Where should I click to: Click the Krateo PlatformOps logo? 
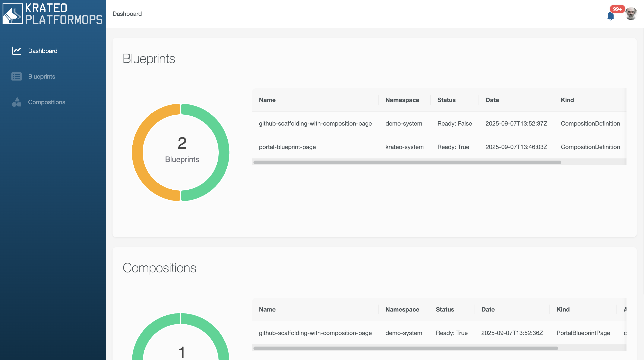tap(53, 14)
